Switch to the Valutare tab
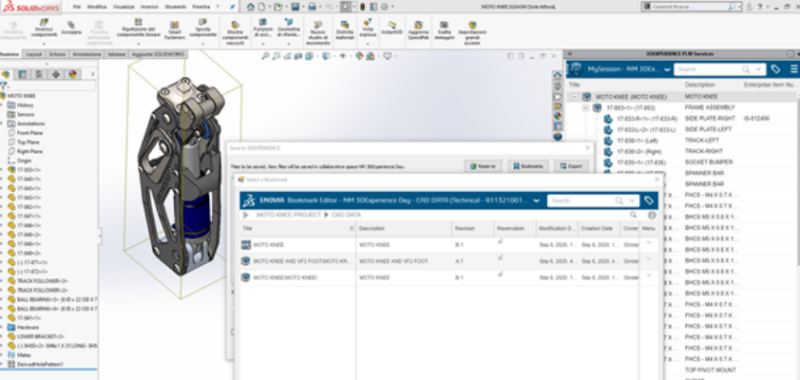The height and width of the screenshot is (380, 800). click(x=116, y=54)
